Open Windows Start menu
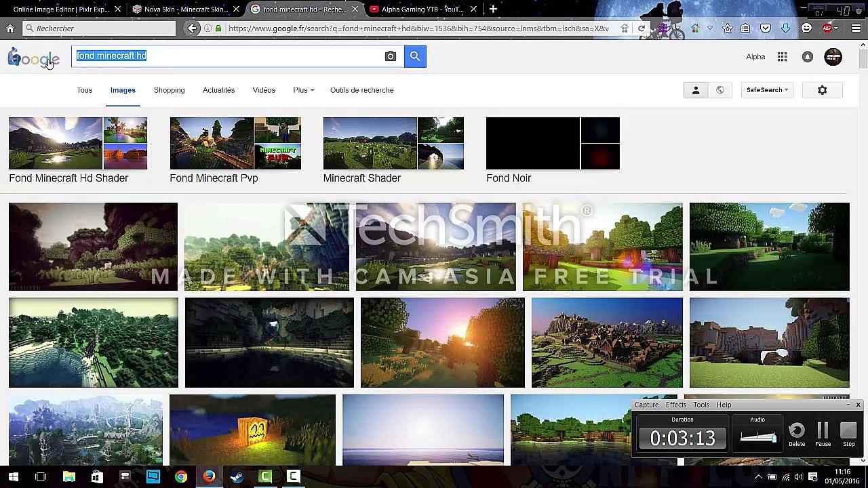Screen dimensions: 868x488 [x=13, y=476]
